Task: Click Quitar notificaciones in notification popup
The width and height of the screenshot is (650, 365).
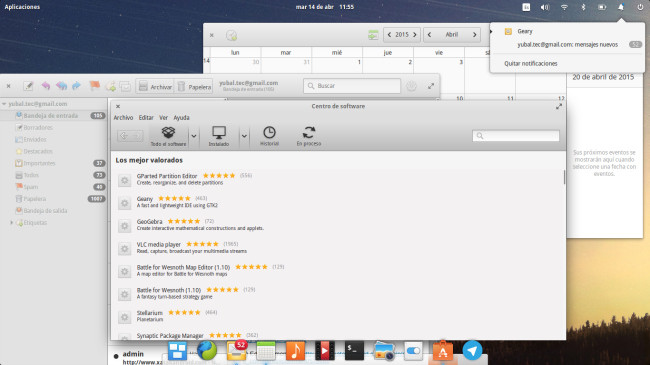Action: [531, 63]
